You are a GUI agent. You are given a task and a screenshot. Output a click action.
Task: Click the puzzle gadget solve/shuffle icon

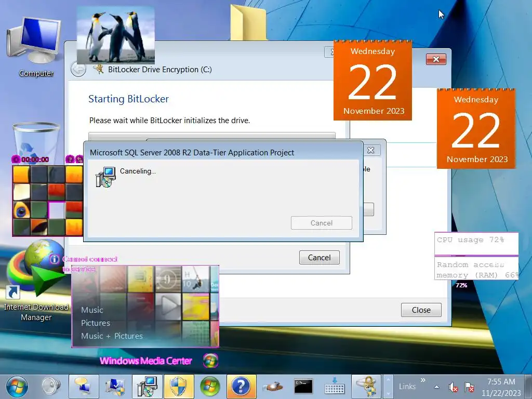79,159
